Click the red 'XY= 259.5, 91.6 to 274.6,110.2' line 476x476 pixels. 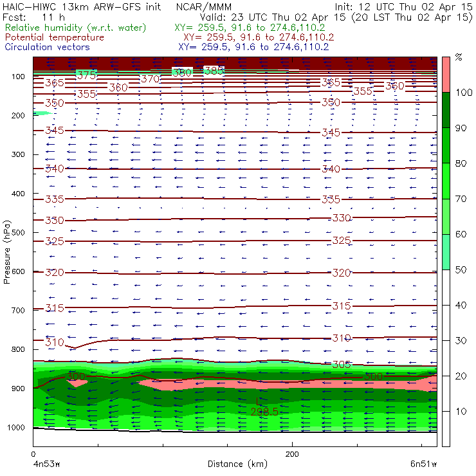pos(259,37)
